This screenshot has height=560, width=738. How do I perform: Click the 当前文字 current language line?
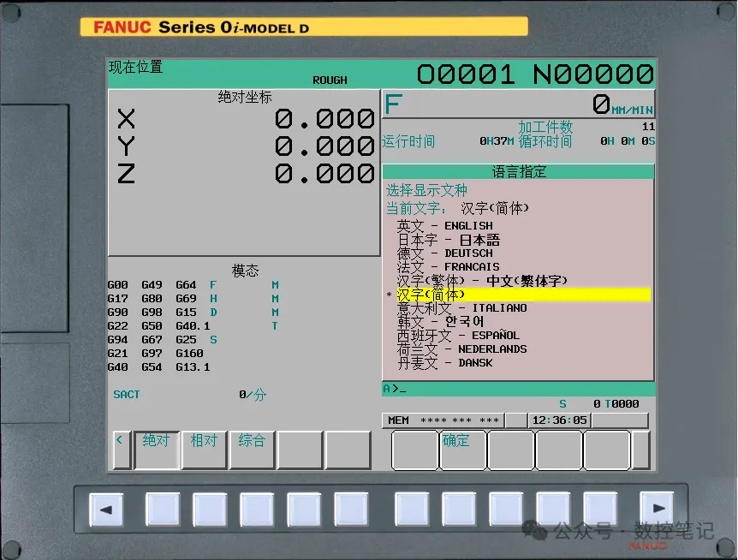457,208
